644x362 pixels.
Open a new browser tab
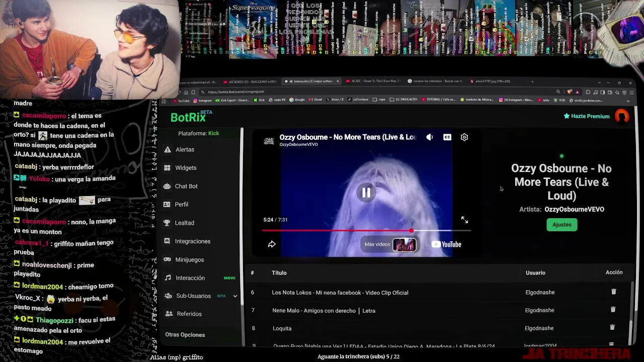point(532,81)
